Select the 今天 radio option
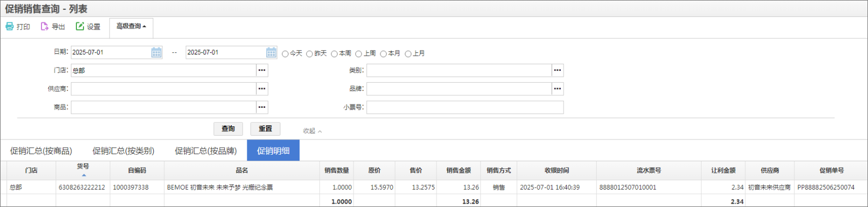This screenshot has width=868, height=207. click(285, 54)
